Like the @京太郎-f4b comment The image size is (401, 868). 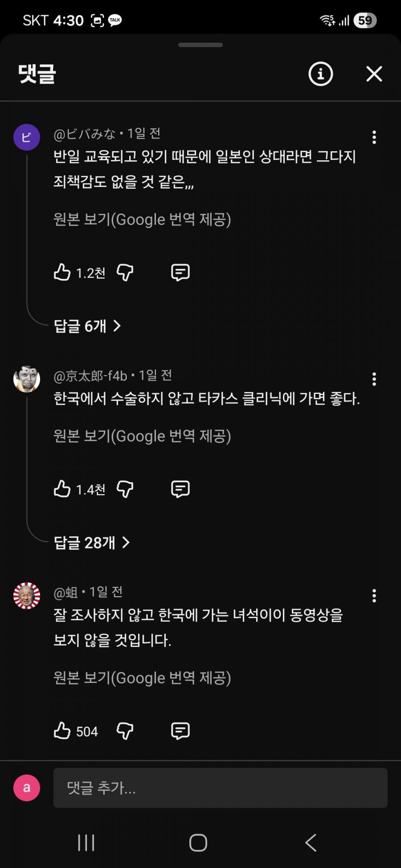(62, 489)
